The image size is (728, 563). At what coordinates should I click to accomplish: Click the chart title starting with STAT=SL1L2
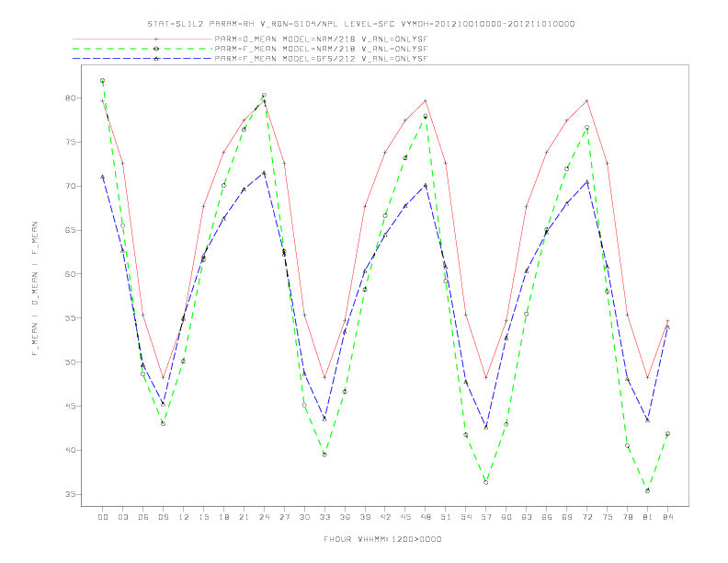tap(360, 24)
